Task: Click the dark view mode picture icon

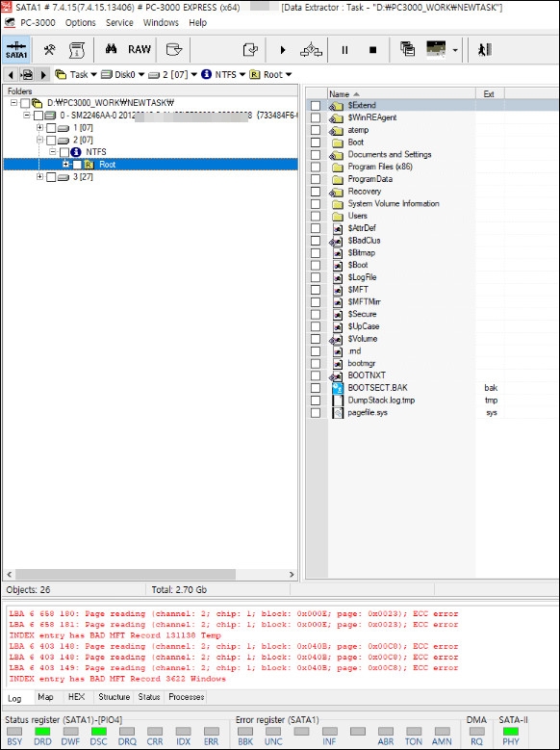Action: [436, 48]
